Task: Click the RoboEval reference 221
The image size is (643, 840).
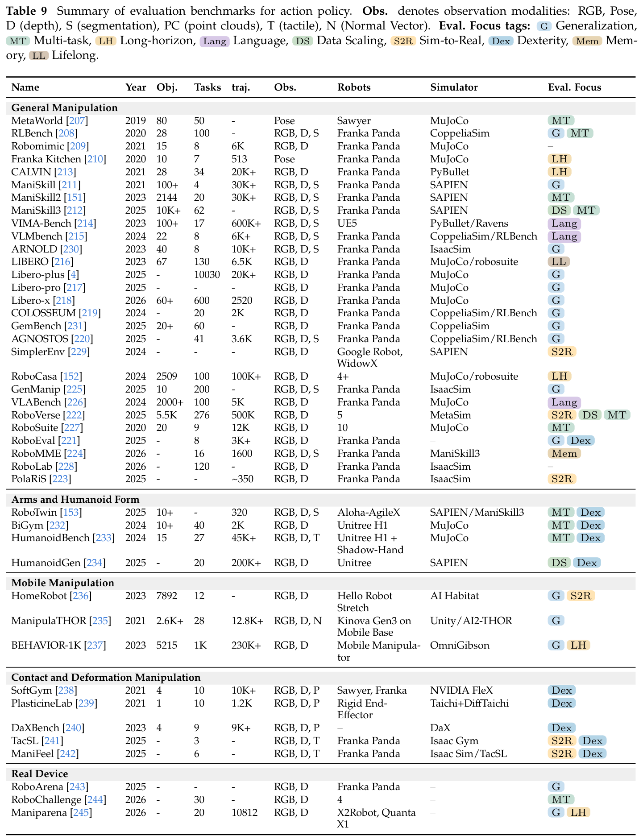Action: coord(69,441)
